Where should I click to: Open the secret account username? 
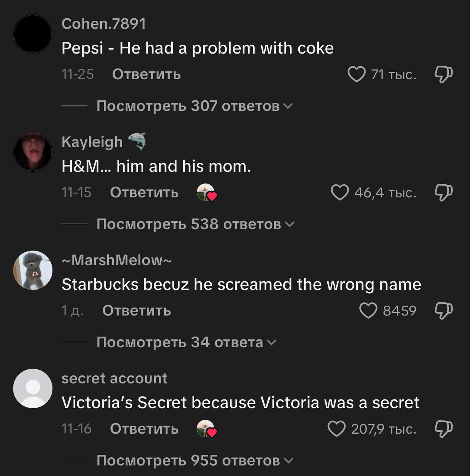point(114,379)
